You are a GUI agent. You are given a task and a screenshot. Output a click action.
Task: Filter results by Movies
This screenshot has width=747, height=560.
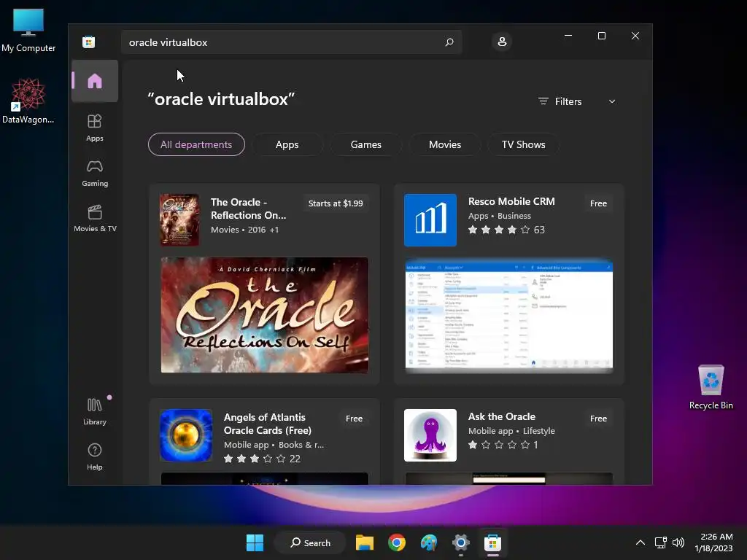(x=445, y=144)
